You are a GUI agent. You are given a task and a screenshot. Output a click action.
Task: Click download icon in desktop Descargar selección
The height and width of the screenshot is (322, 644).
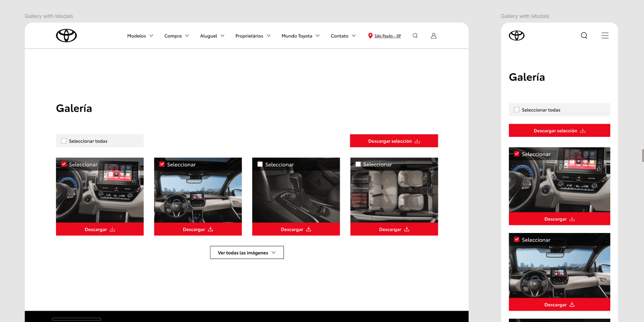point(417,141)
